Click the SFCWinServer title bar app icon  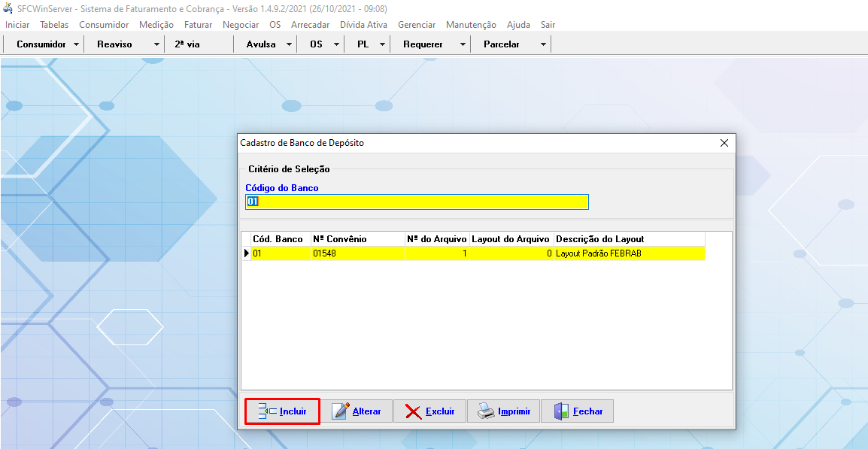[8, 8]
